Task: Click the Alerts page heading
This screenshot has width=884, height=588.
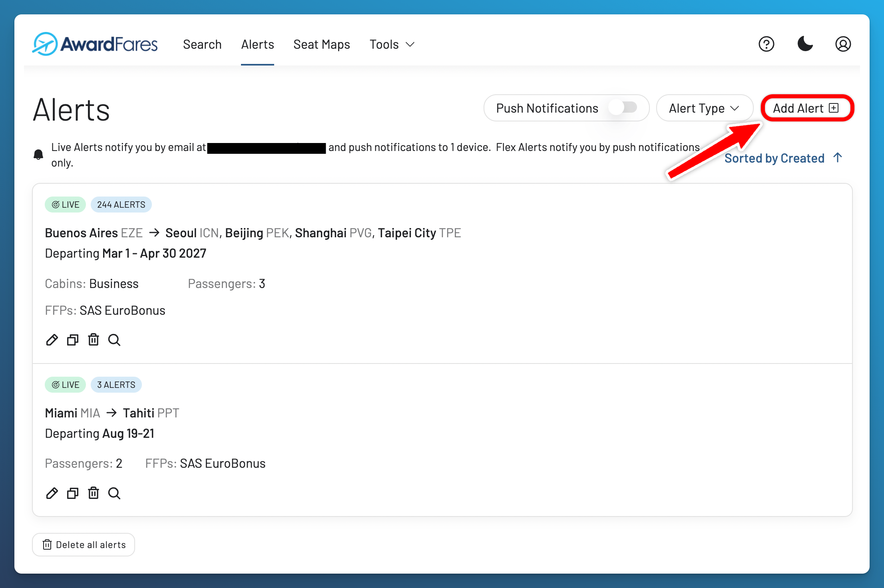Action: click(x=71, y=110)
